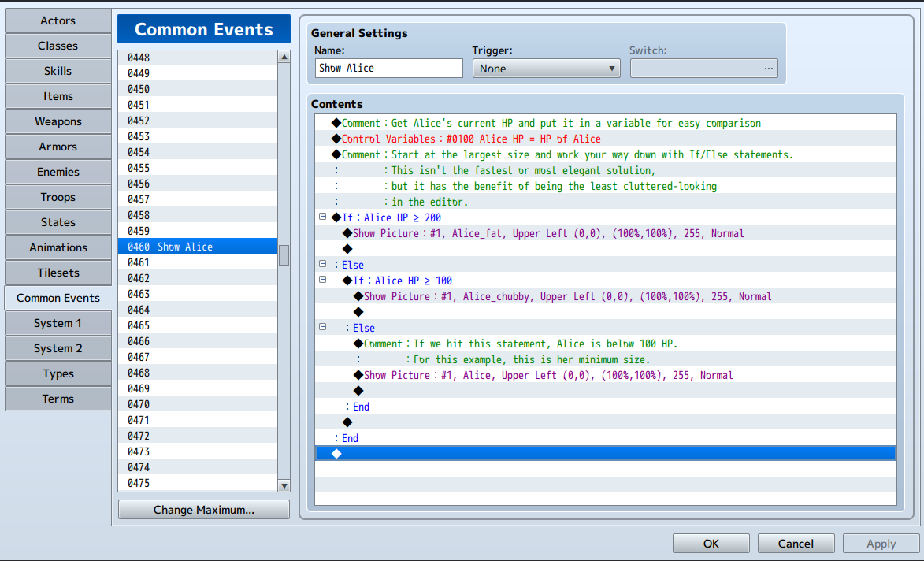The image size is (924, 561).
Task: Go to the Items tab
Action: pos(58,97)
